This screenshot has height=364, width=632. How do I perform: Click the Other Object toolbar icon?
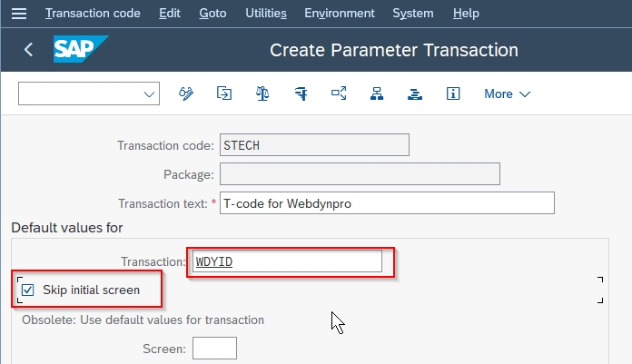coord(224,93)
